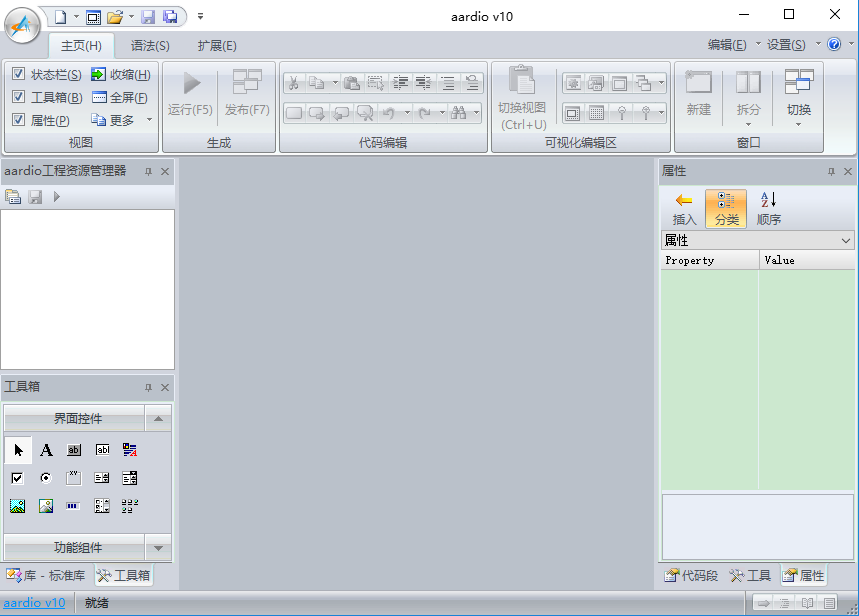Expand the 功能组件 toolbox section
Screen dimensions: 859x616
click(x=158, y=547)
